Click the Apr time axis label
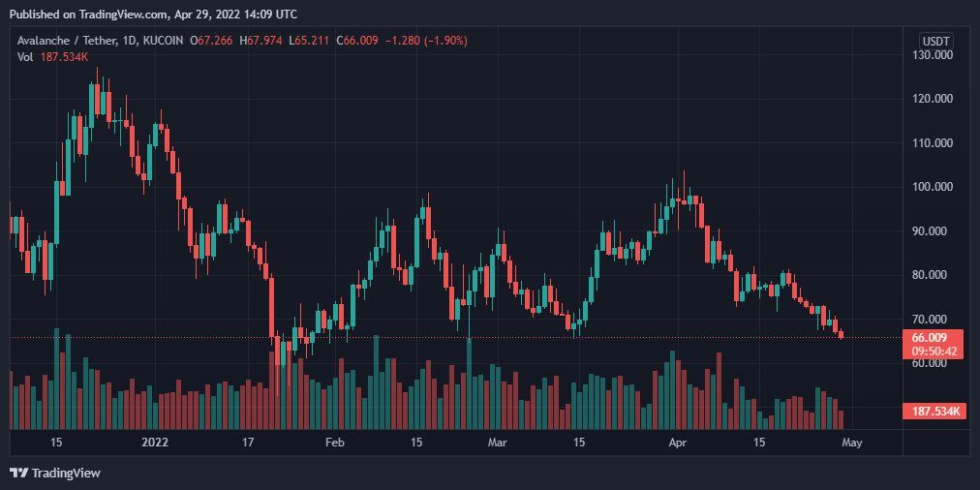The height and width of the screenshot is (490, 980). (x=678, y=443)
